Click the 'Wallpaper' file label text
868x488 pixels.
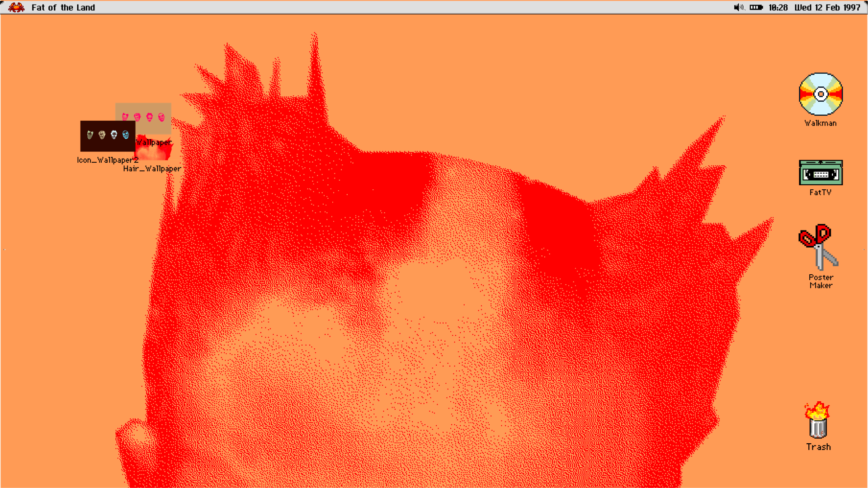tap(154, 142)
